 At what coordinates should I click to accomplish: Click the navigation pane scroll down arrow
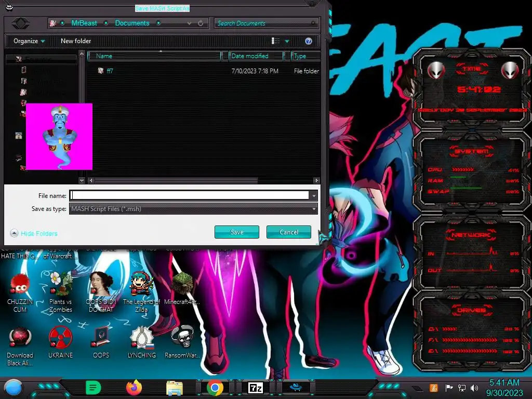pyautogui.click(x=82, y=180)
